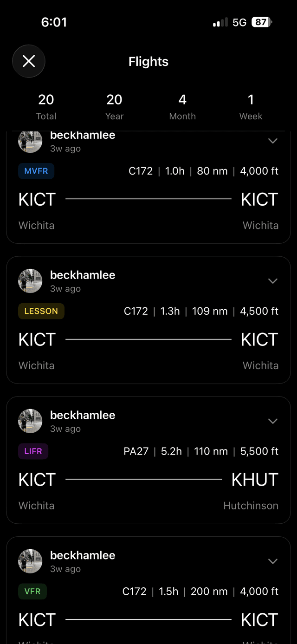Open beckhamlee profile on PA27 flight
297x644 pixels.
(x=83, y=415)
